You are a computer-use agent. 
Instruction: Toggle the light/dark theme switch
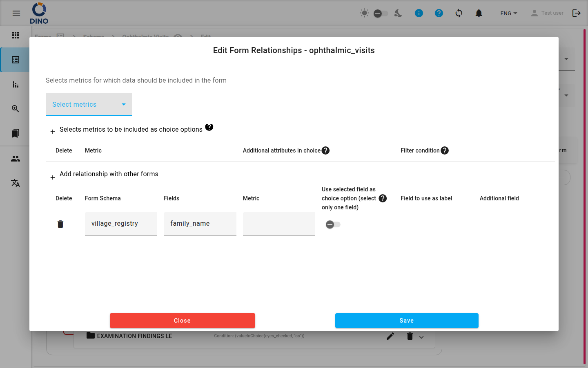381,13
